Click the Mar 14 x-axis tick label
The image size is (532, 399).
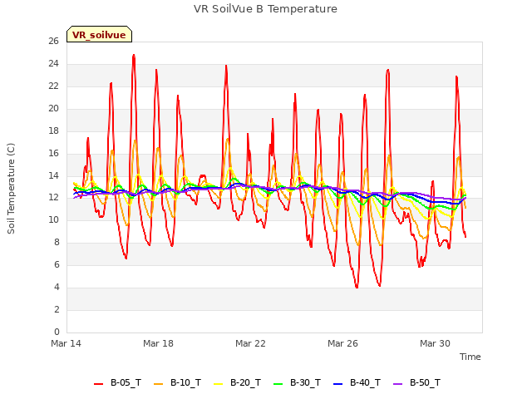pyautogui.click(x=66, y=343)
